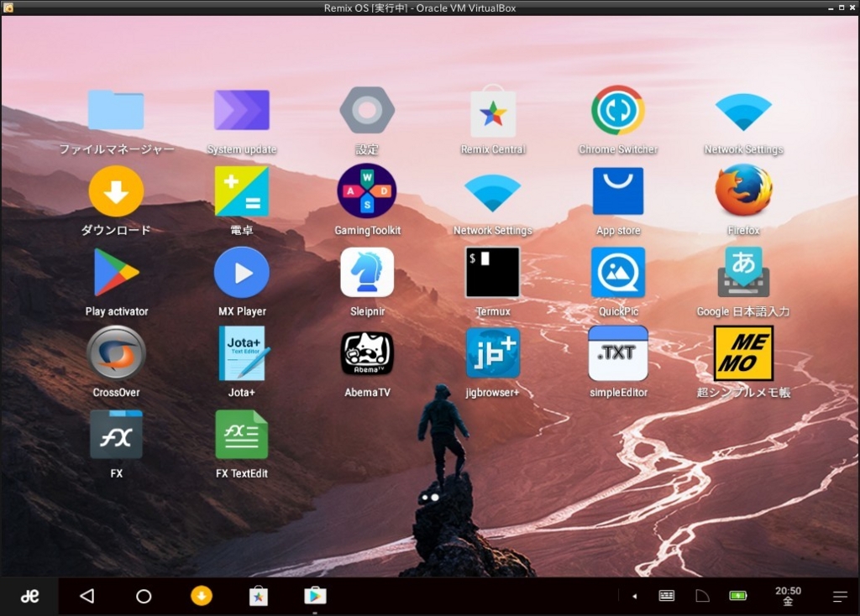Tap the Home circle button in taskbar

(x=144, y=596)
